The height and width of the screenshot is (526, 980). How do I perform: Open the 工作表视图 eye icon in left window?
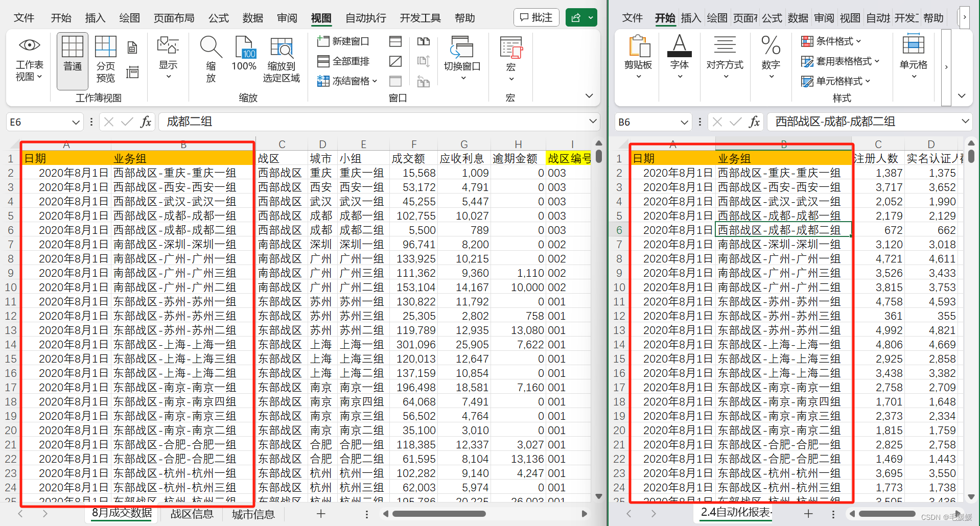coord(29,45)
